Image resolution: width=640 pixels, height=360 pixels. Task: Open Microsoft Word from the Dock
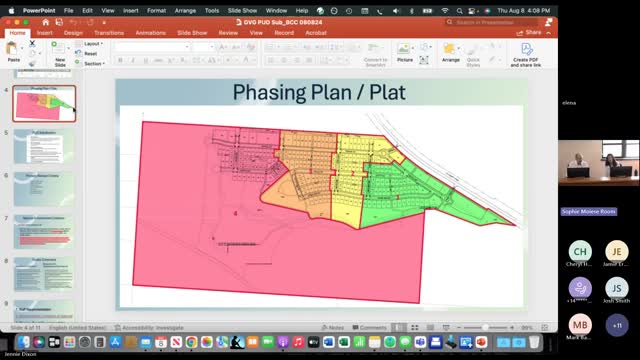point(329,342)
